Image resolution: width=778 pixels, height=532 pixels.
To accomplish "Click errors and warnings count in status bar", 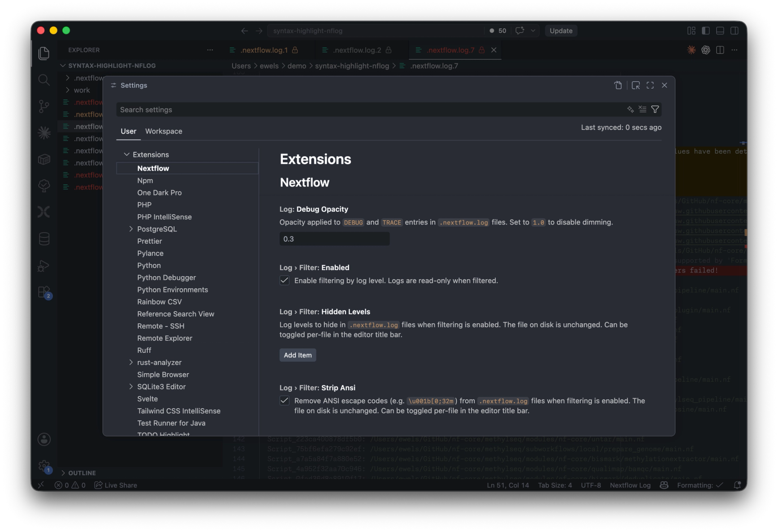I will click(70, 485).
